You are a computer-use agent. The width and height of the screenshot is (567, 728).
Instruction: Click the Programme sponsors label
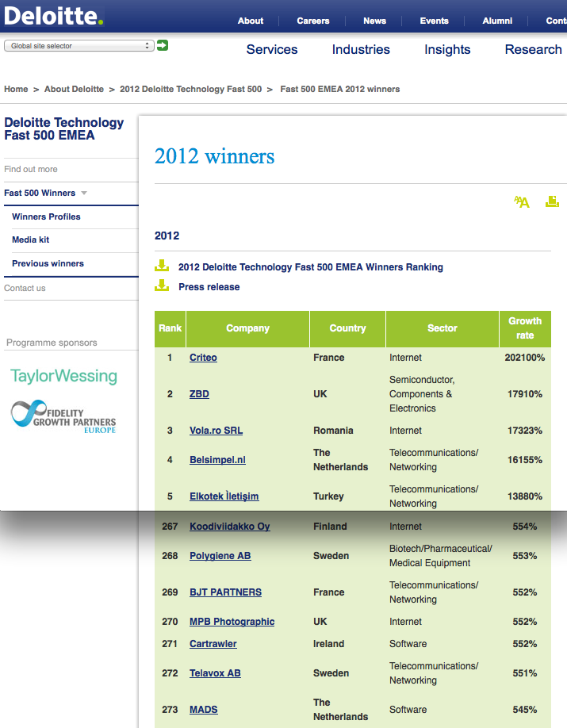tap(52, 343)
